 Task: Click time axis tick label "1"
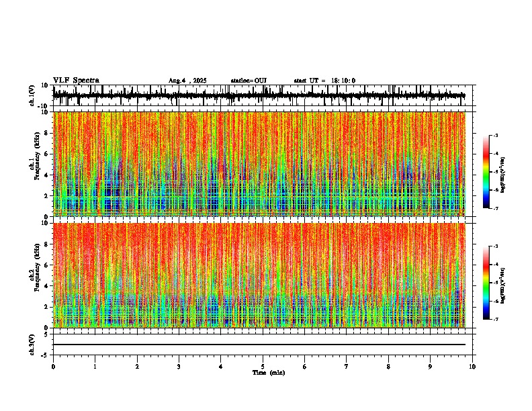tap(95, 367)
